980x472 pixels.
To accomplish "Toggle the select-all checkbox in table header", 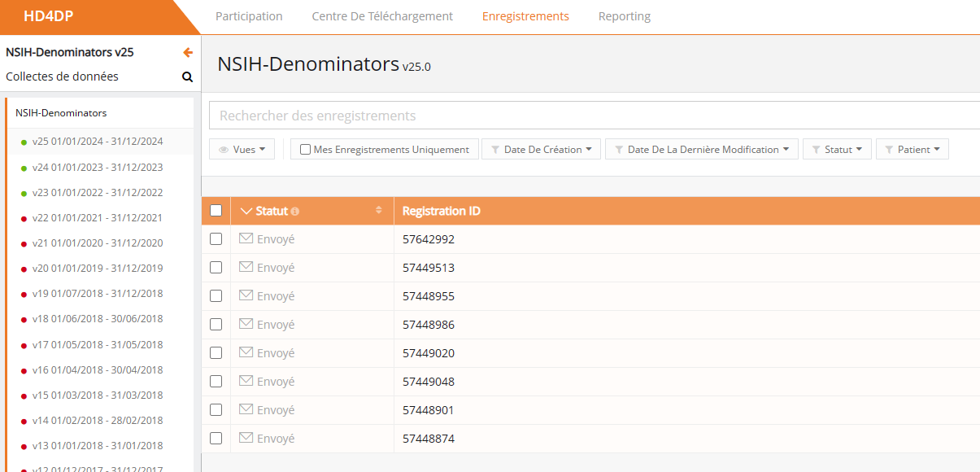I will pyautogui.click(x=216, y=211).
